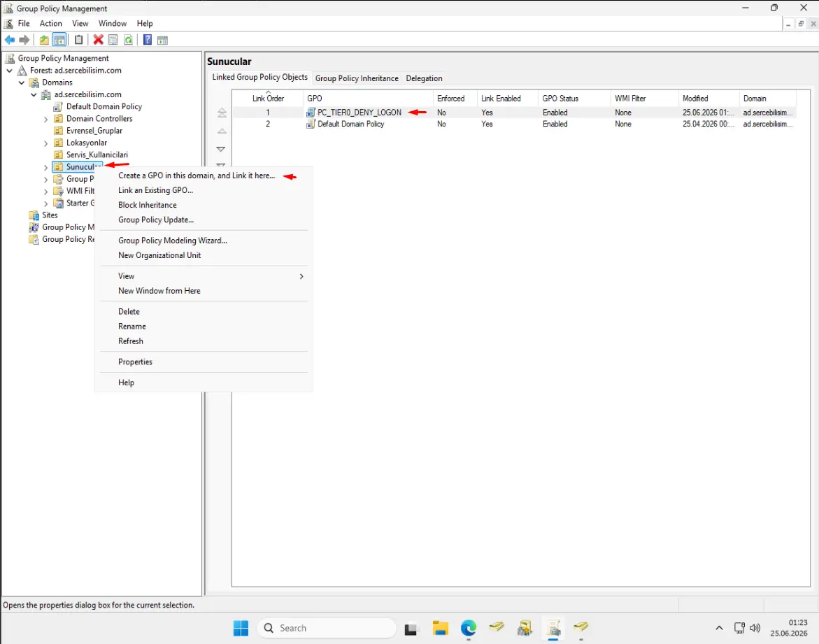Open the Action menu
Image resolution: width=819 pixels, height=644 pixels.
click(50, 24)
